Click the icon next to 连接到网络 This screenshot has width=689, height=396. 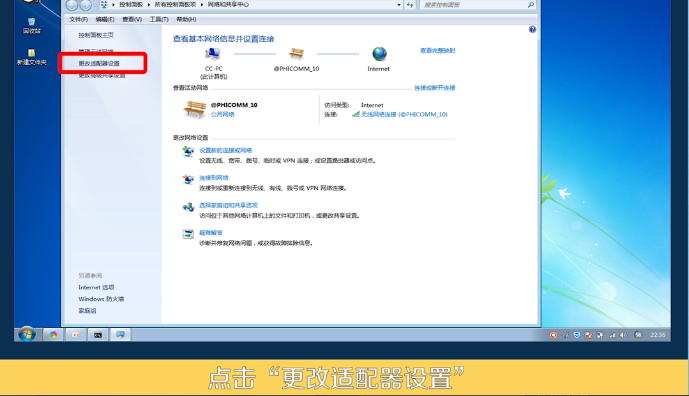(188, 179)
